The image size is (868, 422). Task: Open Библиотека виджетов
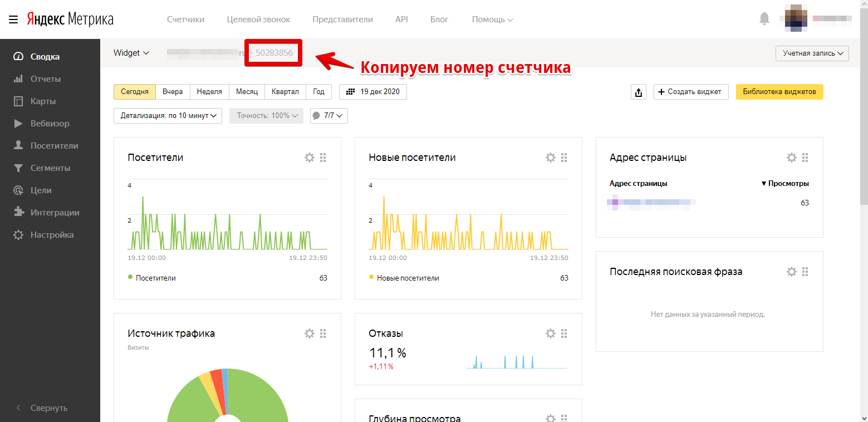pyautogui.click(x=779, y=92)
